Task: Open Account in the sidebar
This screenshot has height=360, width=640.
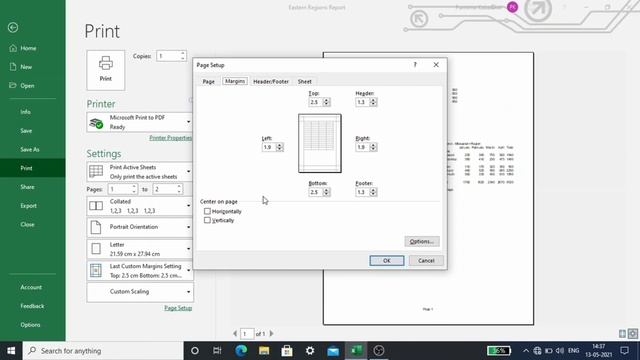Action: pyautogui.click(x=31, y=287)
